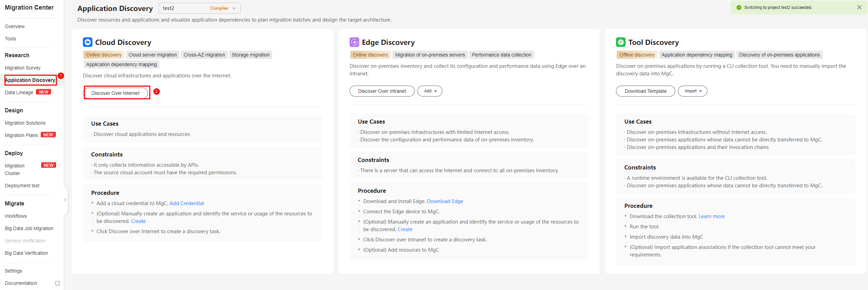Click the Edge Discovery purple icon
Screen dimensions: 868x290
[x=354, y=42]
